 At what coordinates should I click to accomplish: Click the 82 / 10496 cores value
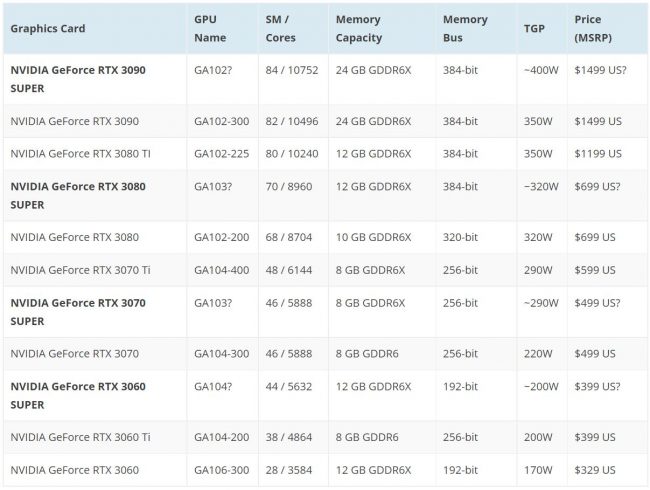coord(292,121)
